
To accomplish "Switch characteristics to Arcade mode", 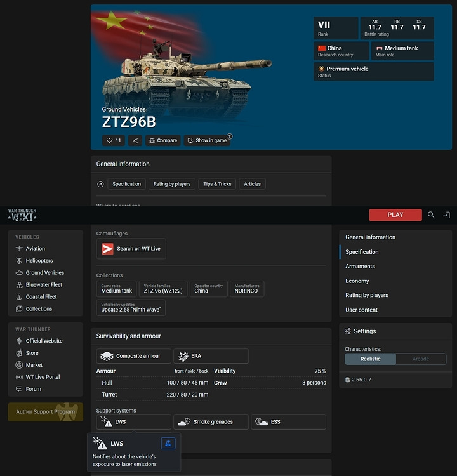I will pyautogui.click(x=420, y=359).
